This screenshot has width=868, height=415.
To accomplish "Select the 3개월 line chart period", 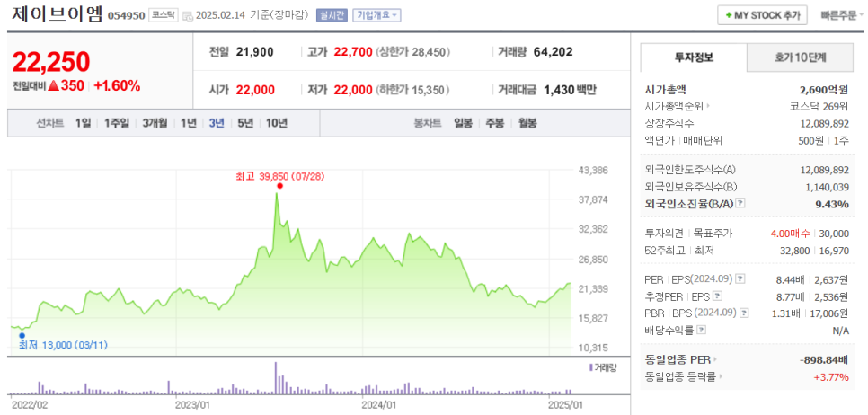I will [155, 123].
